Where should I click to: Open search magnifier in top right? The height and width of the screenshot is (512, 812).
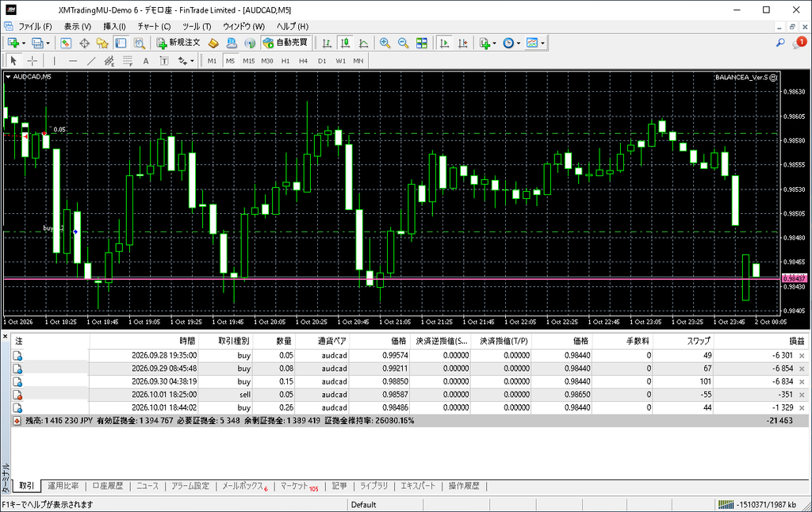(x=780, y=43)
